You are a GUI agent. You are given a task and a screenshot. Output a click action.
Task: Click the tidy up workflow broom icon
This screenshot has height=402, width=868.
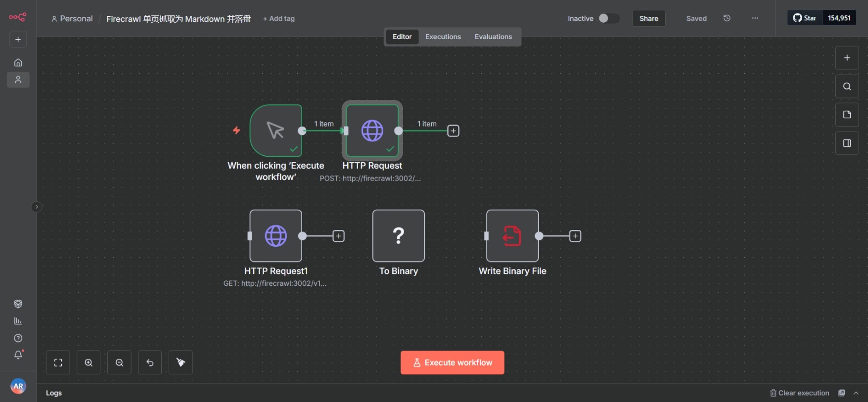click(x=181, y=362)
